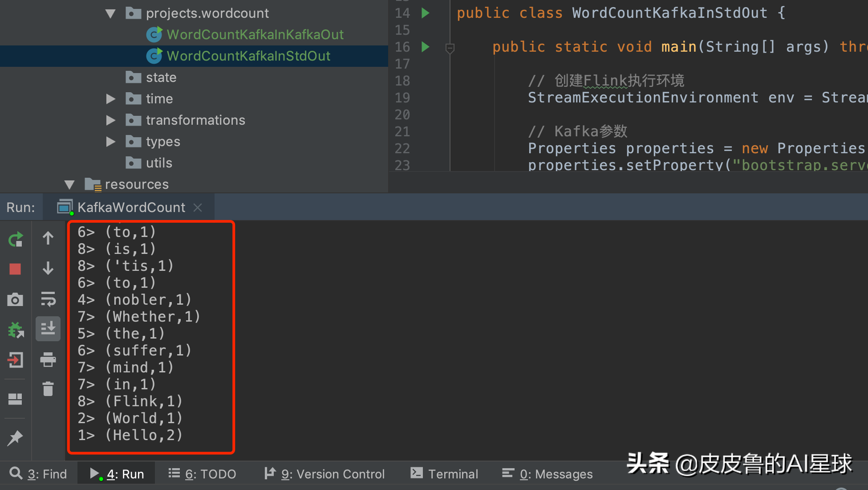Expand the time package folder
This screenshot has width=868, height=490.
click(110, 99)
